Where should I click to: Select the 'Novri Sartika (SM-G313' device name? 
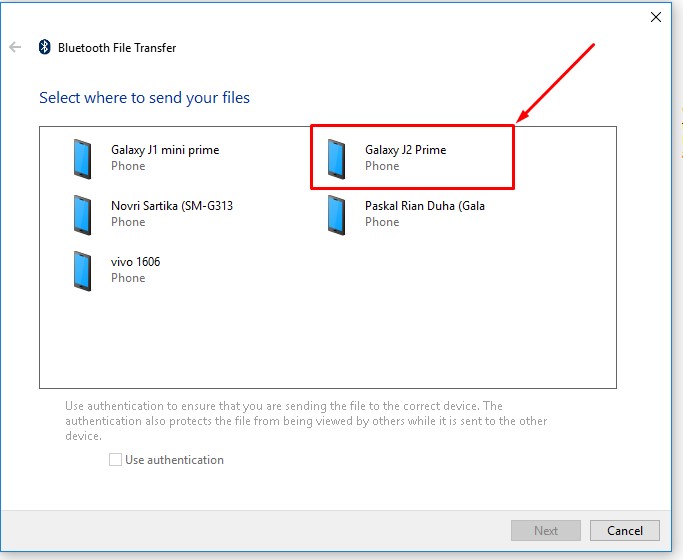(172, 206)
